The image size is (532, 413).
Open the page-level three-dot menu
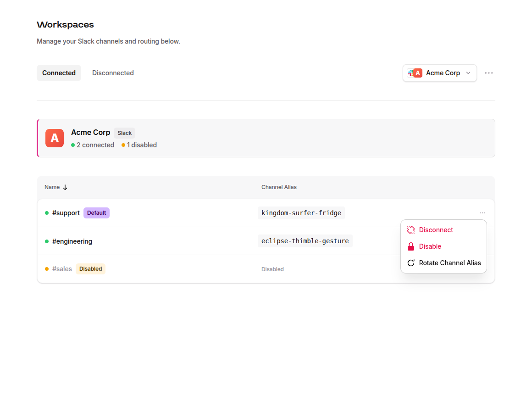click(488, 73)
